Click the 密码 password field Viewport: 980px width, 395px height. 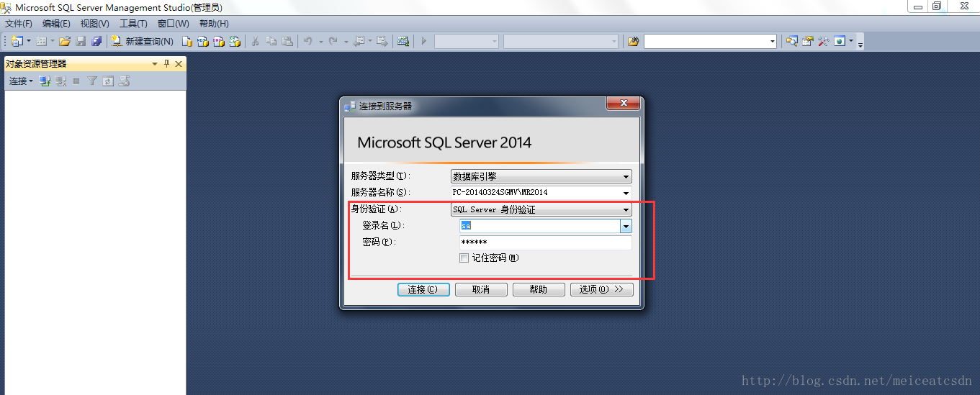546,242
